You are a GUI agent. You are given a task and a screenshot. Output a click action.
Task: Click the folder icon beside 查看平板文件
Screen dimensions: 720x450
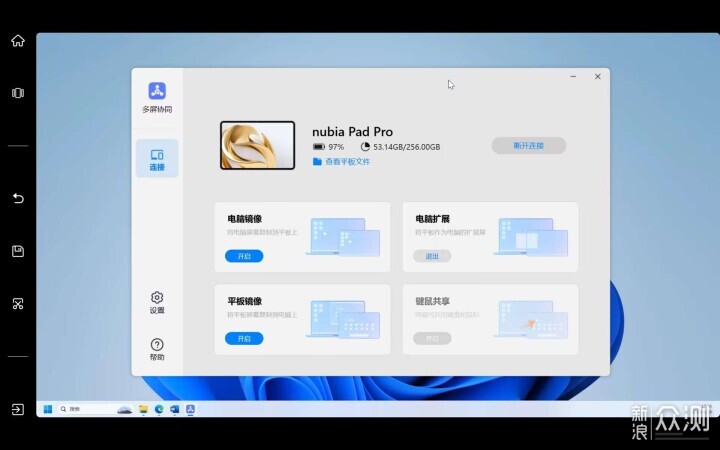click(317, 162)
